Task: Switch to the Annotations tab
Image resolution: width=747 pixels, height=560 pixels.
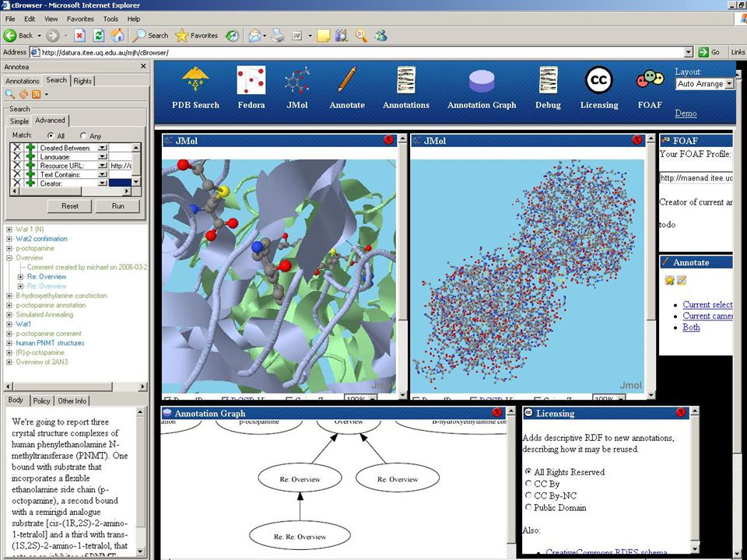Action: coord(23,81)
